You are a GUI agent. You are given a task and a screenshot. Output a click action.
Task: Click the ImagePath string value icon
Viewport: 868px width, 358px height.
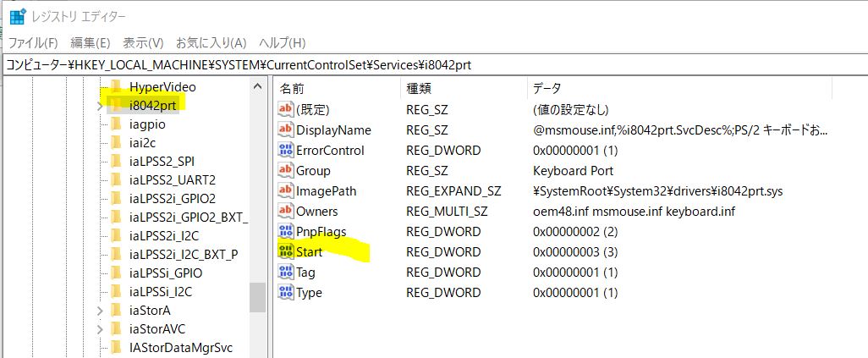286,190
